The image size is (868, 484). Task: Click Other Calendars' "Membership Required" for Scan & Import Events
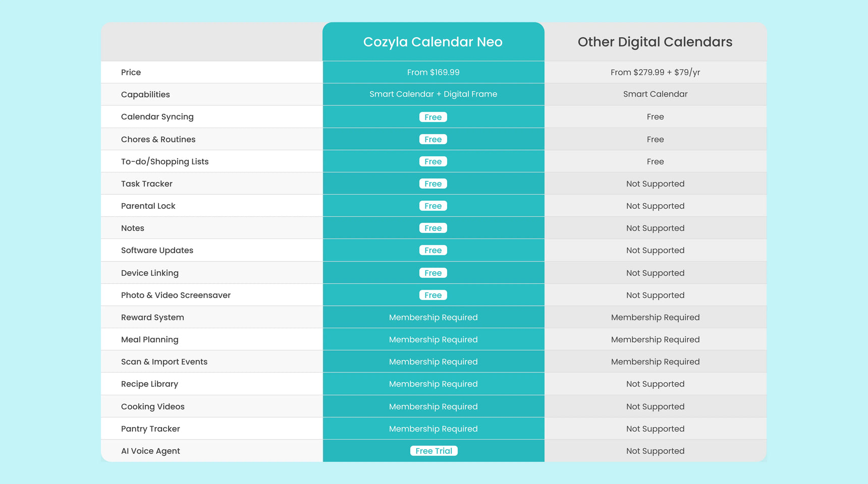(x=656, y=361)
